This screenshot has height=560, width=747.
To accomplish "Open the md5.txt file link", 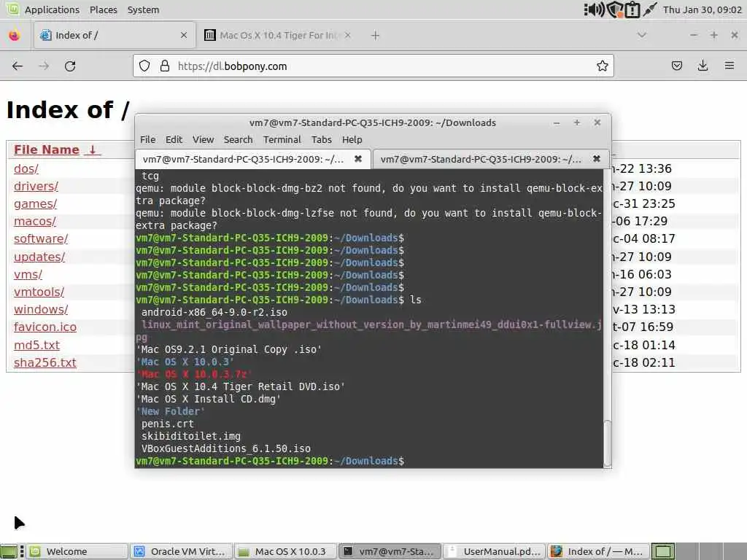I will (36, 345).
